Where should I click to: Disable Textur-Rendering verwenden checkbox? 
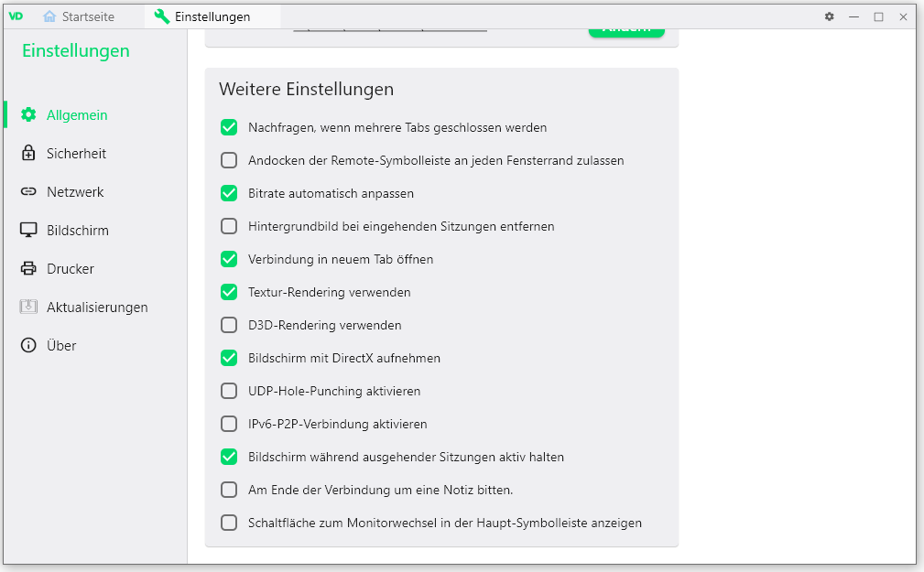tap(229, 292)
